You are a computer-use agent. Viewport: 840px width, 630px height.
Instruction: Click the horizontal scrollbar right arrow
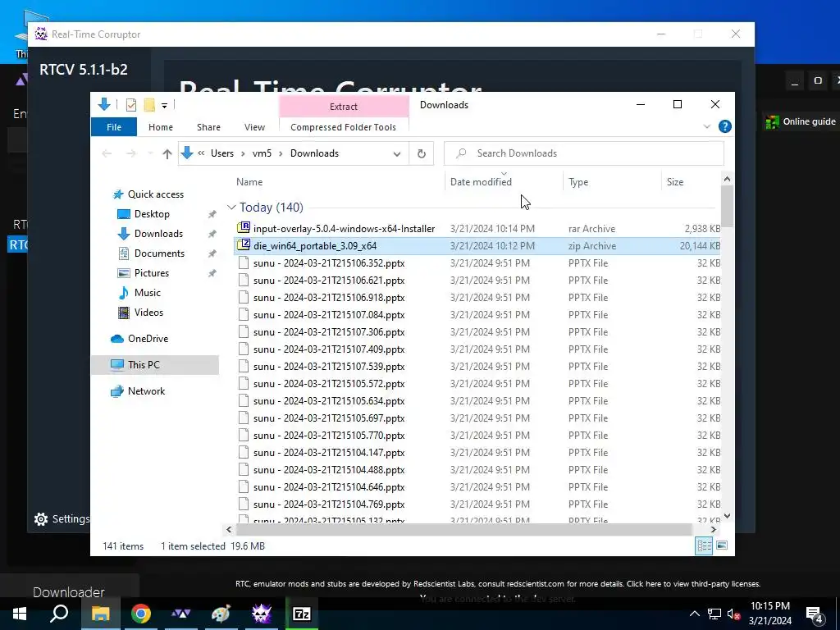coord(713,529)
